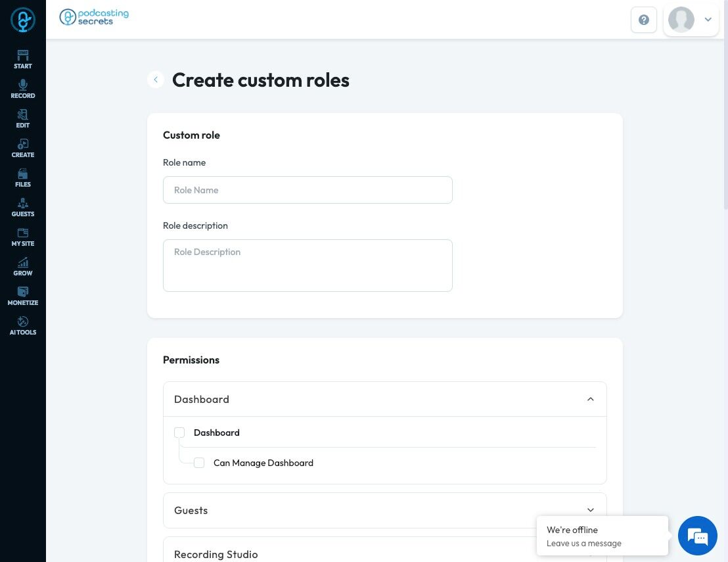
Task: Expand the Guests permissions section
Action: point(590,510)
